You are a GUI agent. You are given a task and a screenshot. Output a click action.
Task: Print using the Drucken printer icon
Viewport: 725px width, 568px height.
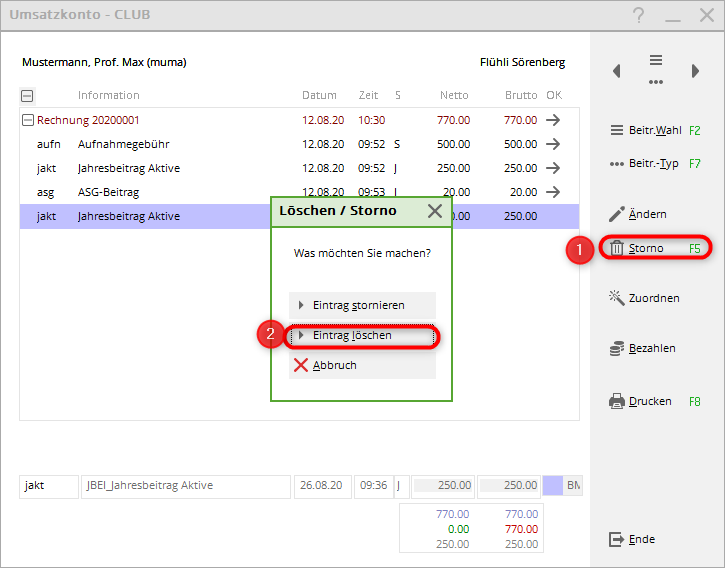click(617, 401)
